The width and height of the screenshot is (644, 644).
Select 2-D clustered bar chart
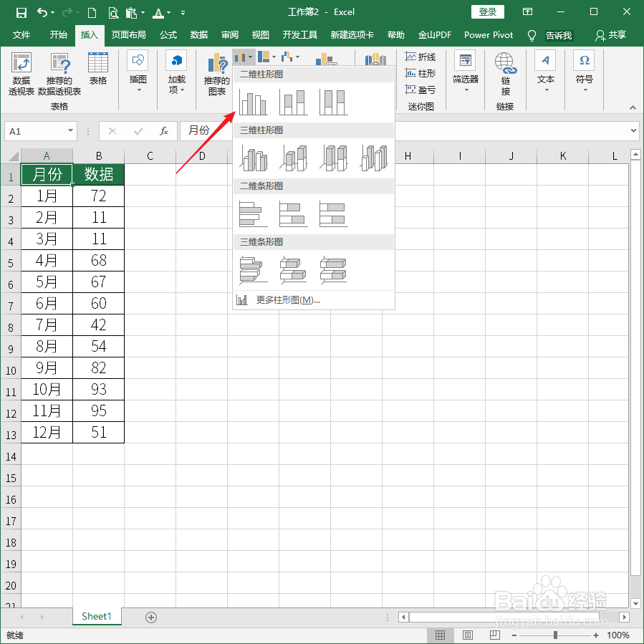253,214
